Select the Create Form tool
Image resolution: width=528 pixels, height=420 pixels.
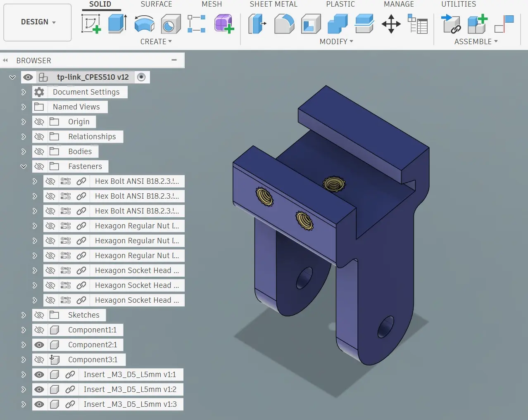click(224, 24)
